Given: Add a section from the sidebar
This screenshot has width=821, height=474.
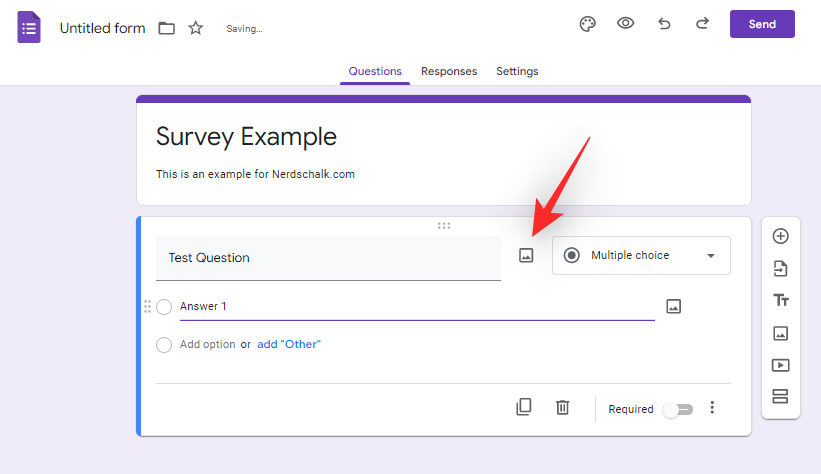Looking at the screenshot, I should point(781,397).
